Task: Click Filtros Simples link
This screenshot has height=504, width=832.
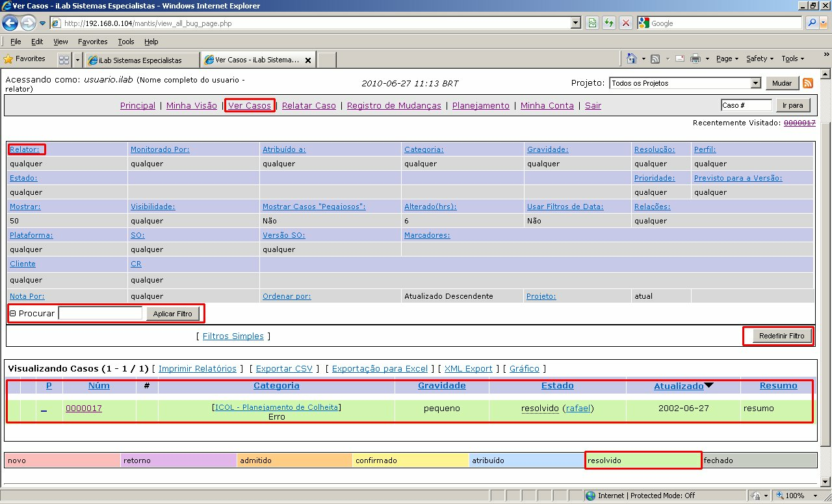Action: pos(233,336)
